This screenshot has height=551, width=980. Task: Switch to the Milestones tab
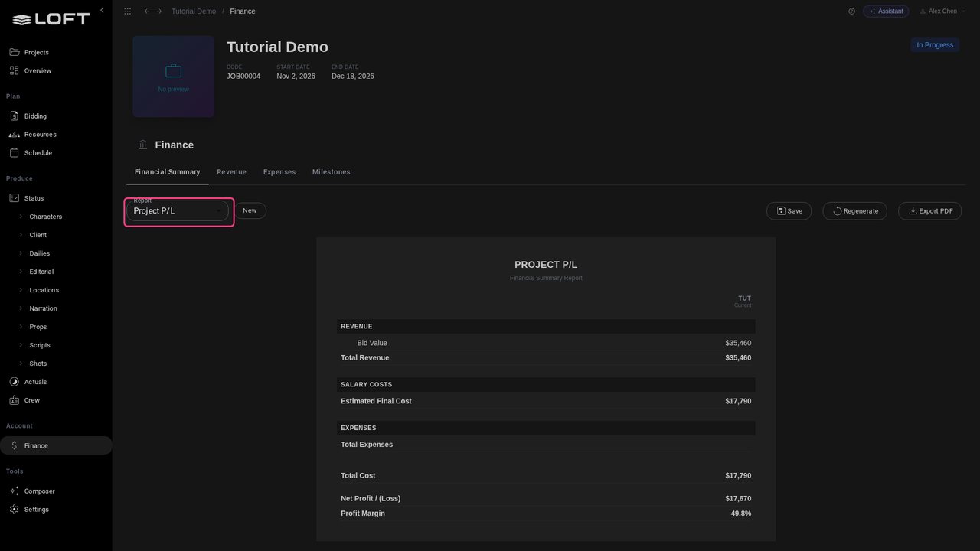pyautogui.click(x=331, y=172)
